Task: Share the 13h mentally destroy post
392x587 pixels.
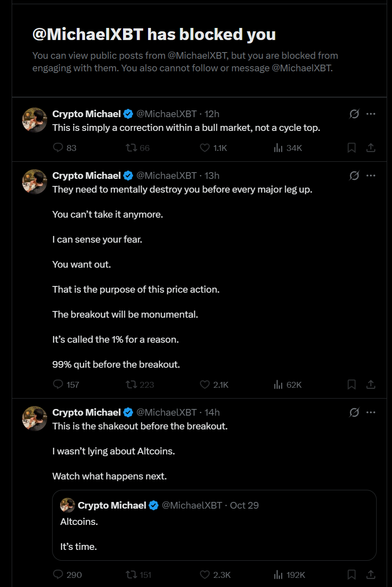Action: click(x=371, y=384)
